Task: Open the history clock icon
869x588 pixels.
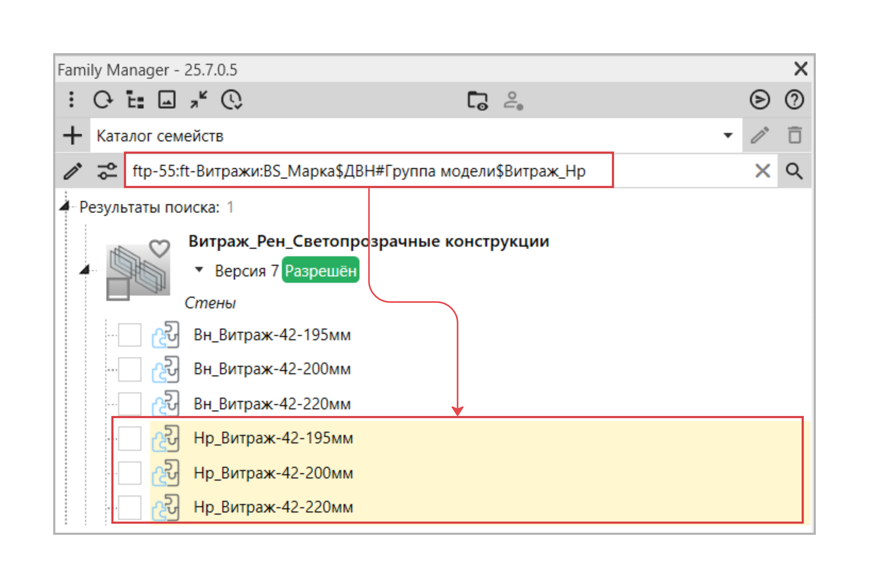Action: tap(231, 100)
